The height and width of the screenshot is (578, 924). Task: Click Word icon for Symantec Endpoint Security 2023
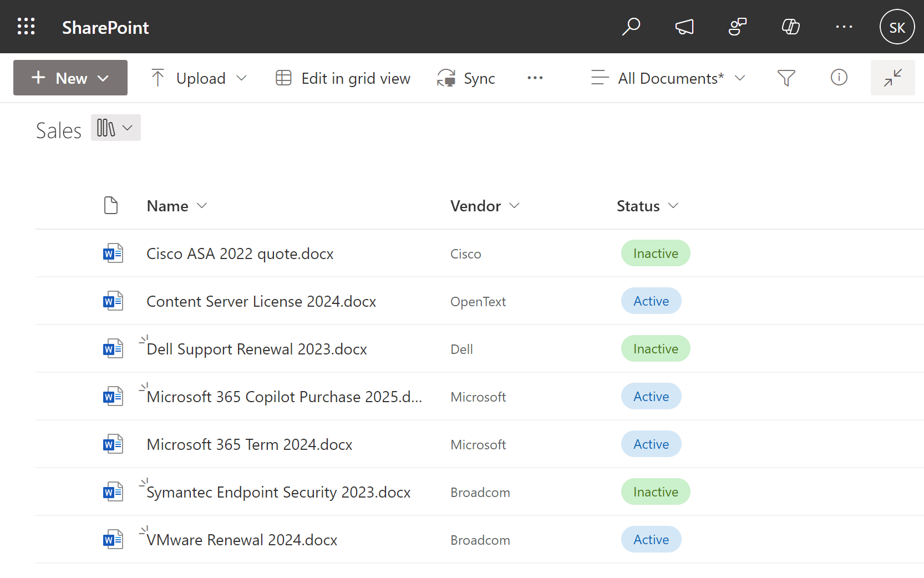click(x=113, y=492)
